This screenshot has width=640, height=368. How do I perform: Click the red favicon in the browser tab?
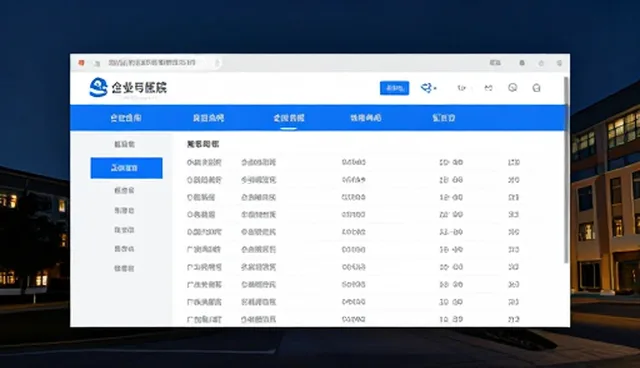pyautogui.click(x=81, y=63)
